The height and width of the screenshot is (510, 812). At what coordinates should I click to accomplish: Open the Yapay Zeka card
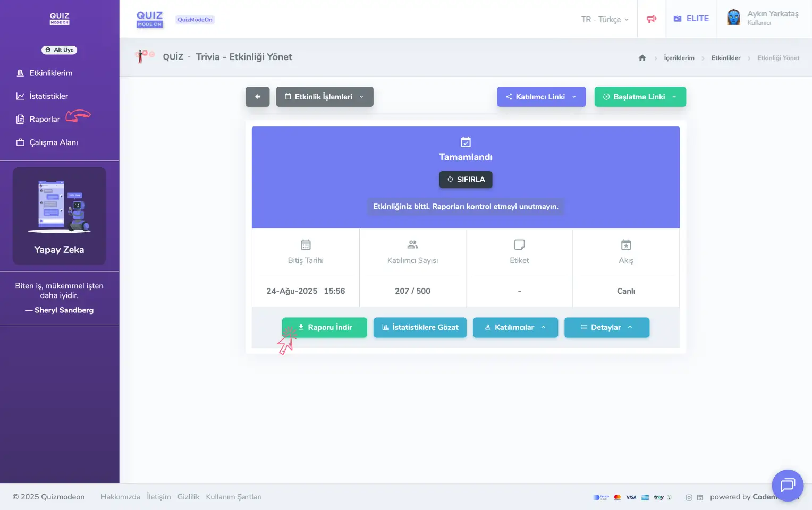[x=59, y=216]
